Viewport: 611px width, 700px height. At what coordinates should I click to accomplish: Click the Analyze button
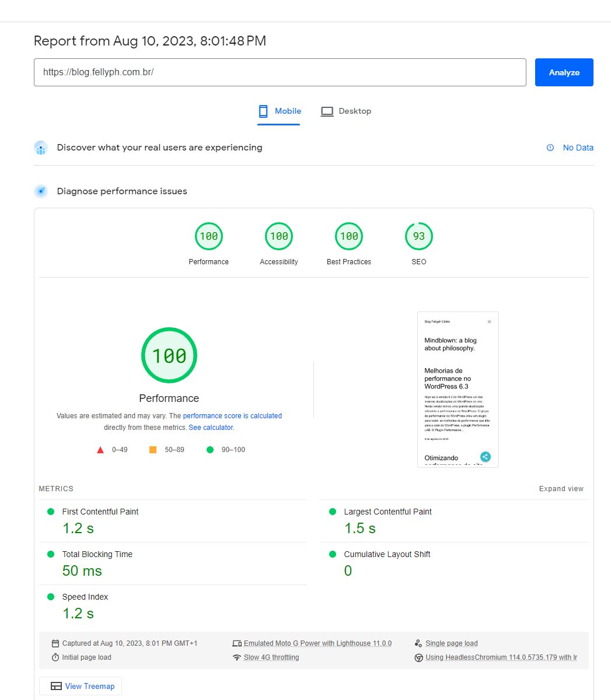point(564,72)
